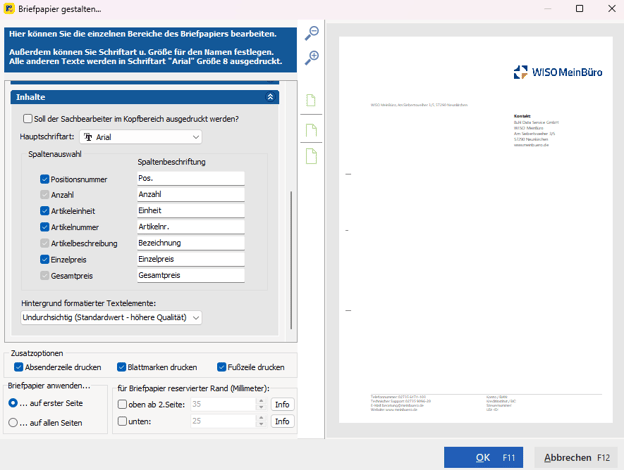This screenshot has width=624, height=470.
Task: Uncheck the Positionsnummer column checkbox
Action: (x=45, y=179)
